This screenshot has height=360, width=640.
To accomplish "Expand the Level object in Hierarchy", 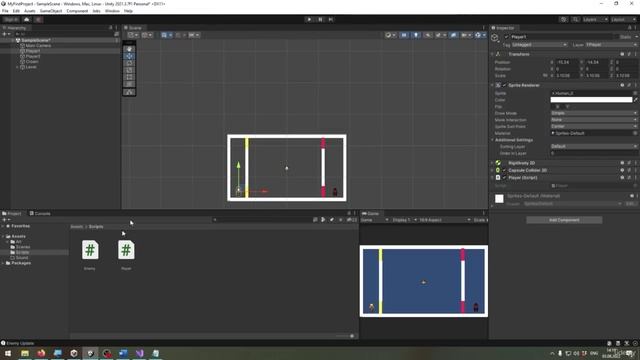I will 18,67.
